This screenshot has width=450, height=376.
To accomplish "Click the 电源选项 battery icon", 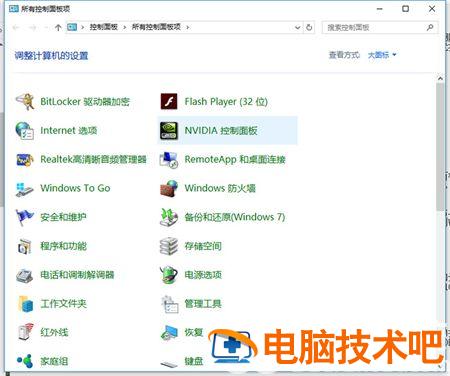I will [x=169, y=275].
